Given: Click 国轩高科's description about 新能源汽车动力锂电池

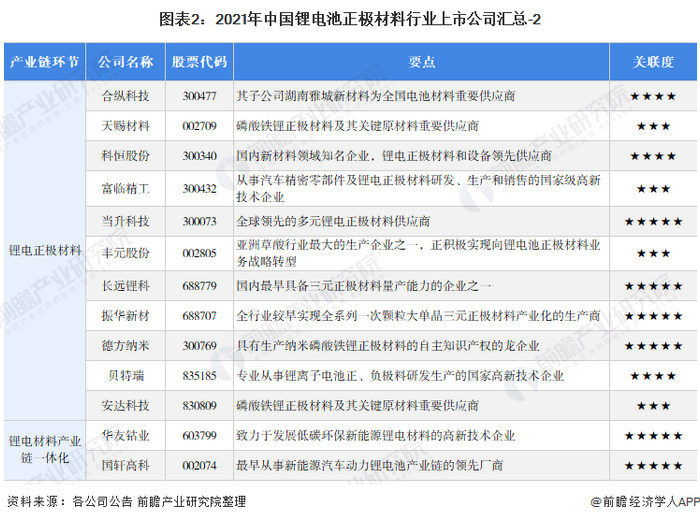Looking at the screenshot, I should point(370,466).
